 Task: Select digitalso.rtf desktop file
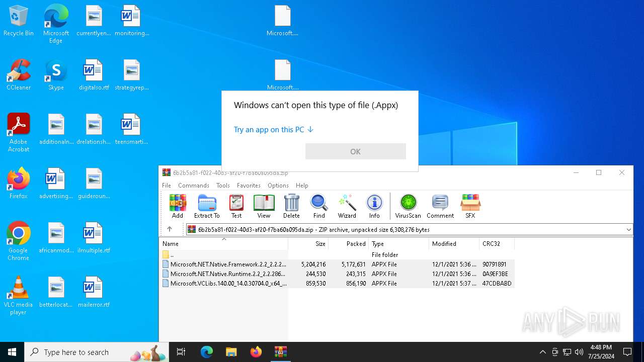click(94, 75)
